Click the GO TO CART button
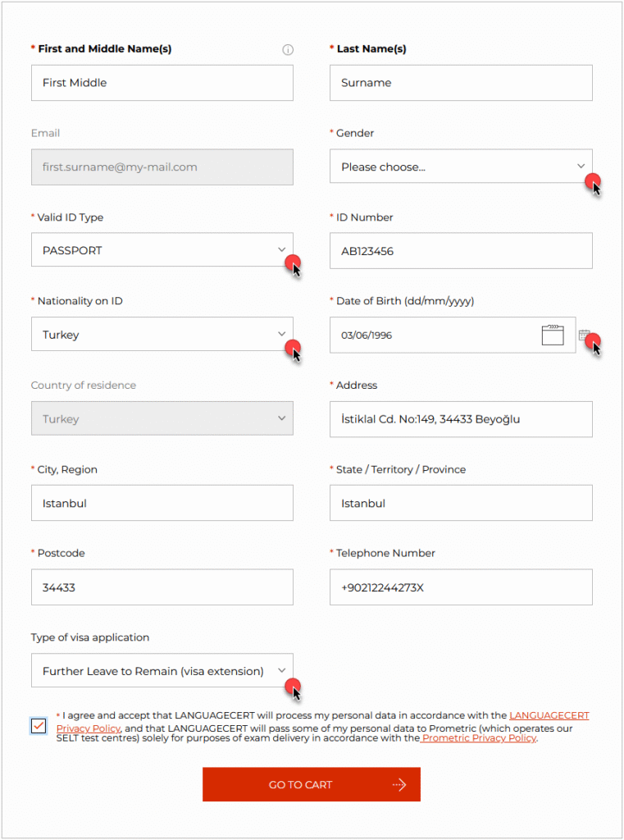 tap(312, 784)
